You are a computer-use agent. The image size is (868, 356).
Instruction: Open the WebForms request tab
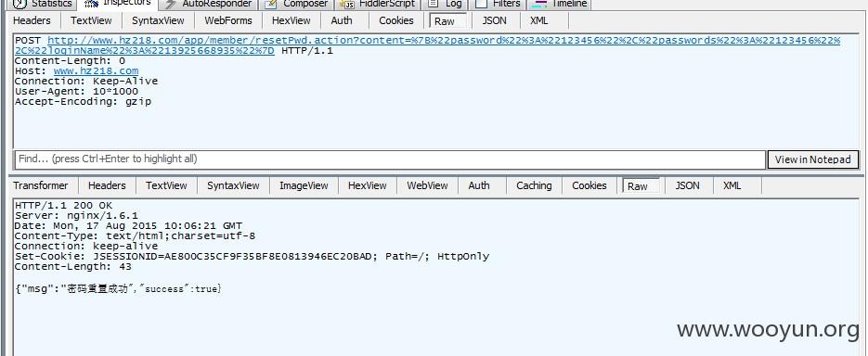pos(228,20)
